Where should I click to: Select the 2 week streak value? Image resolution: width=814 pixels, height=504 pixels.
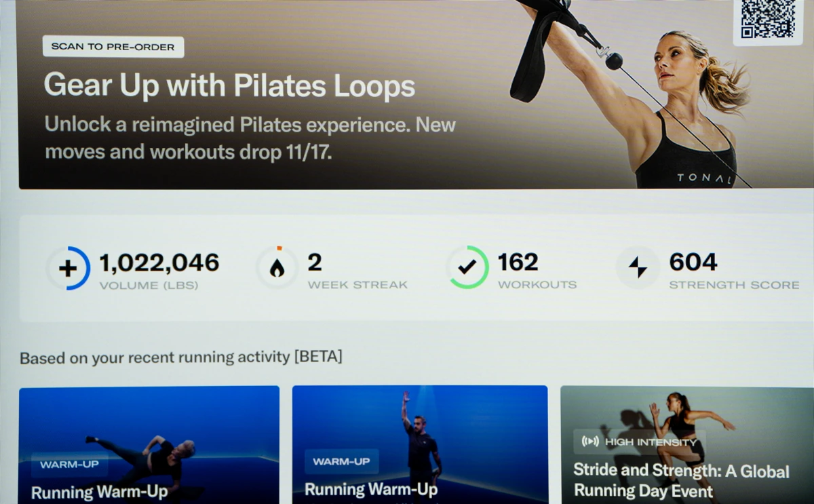click(315, 262)
